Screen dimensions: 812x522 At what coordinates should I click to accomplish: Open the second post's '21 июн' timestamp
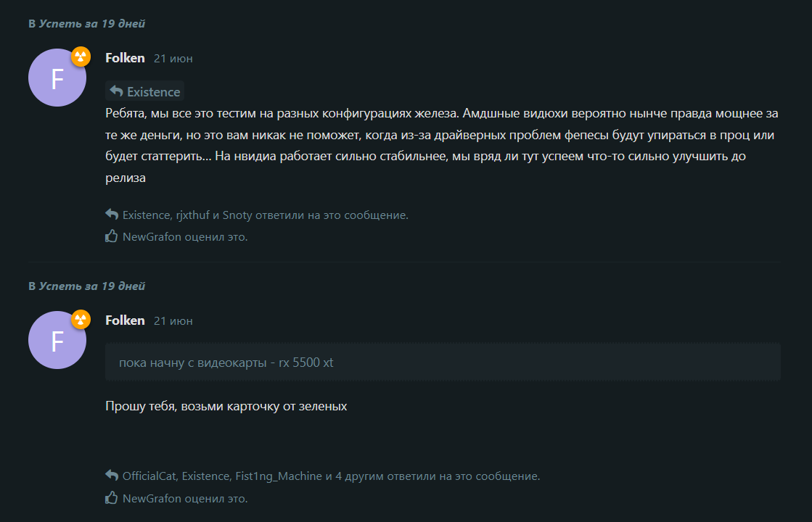pos(173,321)
